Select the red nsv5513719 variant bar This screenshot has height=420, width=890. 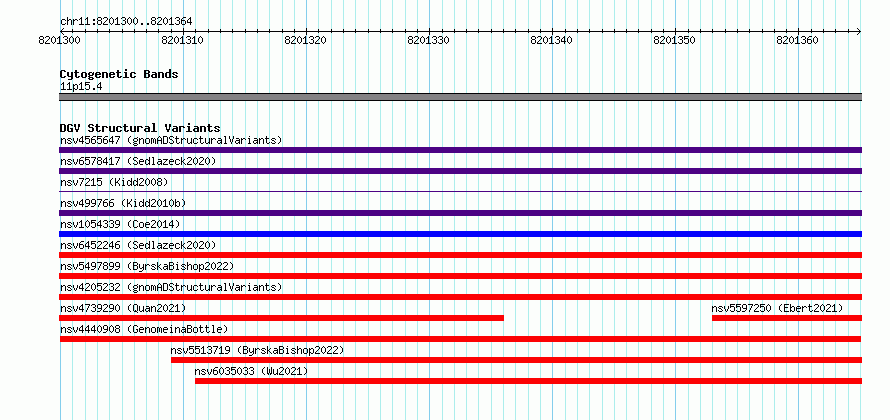pos(517,360)
